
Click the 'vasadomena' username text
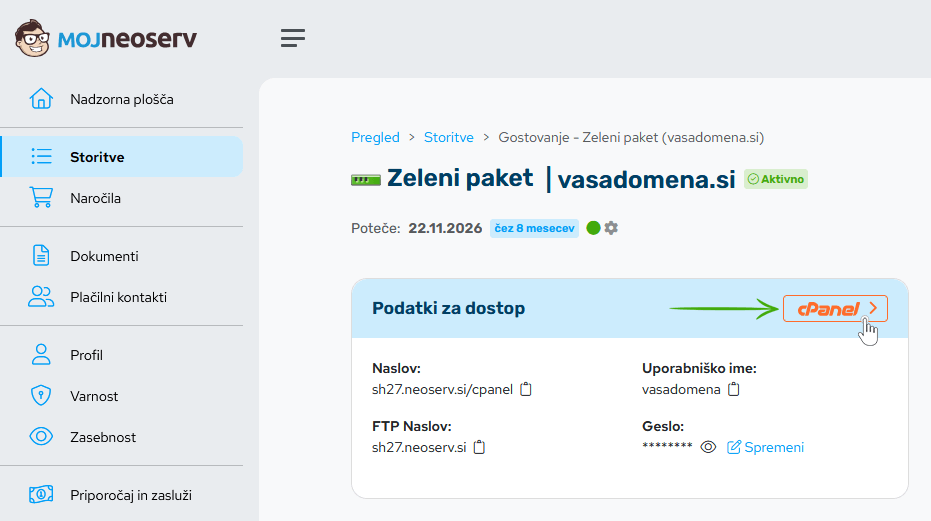coord(681,389)
